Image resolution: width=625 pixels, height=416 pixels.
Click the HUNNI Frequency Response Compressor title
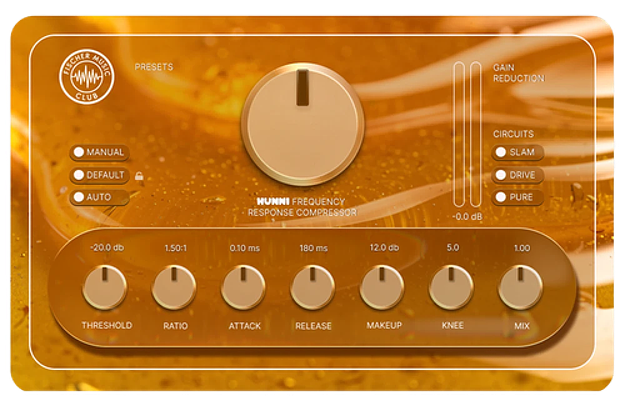[302, 207]
